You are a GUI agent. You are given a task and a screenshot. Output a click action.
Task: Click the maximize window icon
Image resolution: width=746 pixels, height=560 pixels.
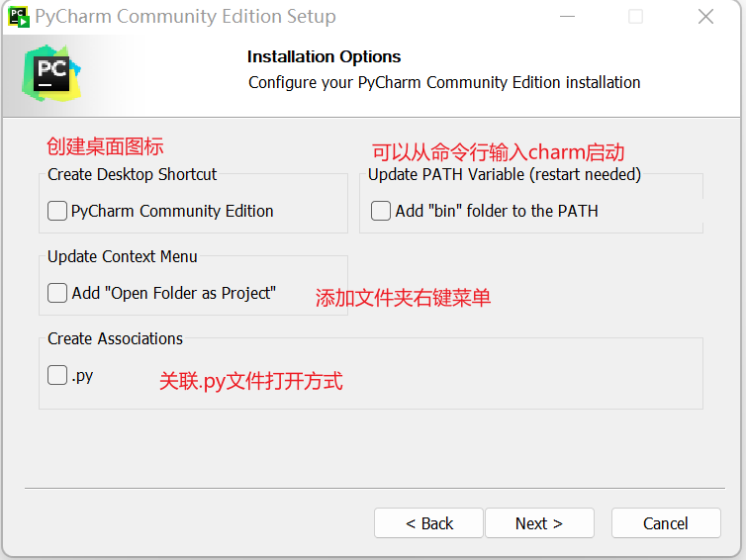coord(635,17)
